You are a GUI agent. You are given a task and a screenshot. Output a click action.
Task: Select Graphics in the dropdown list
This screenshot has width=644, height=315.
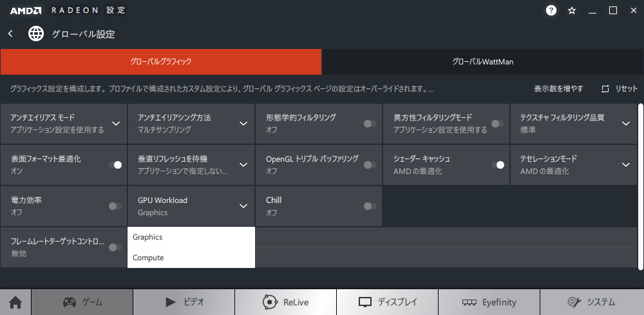click(x=191, y=237)
